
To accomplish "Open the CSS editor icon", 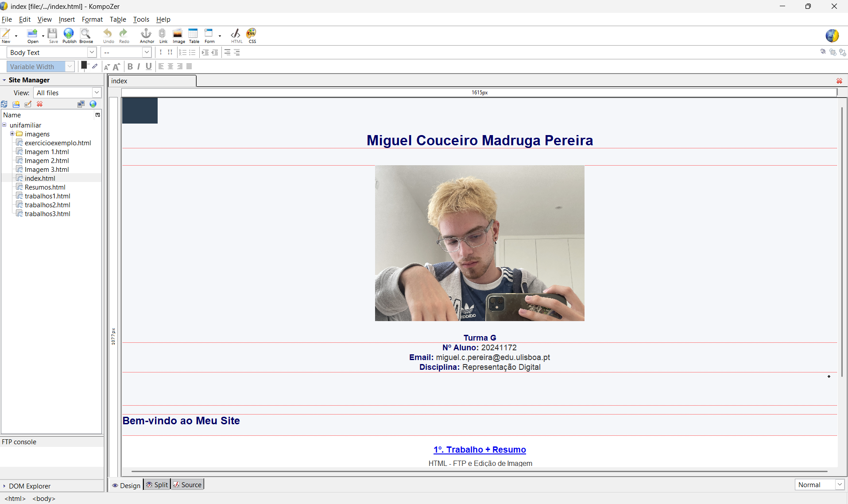I will coord(252,34).
